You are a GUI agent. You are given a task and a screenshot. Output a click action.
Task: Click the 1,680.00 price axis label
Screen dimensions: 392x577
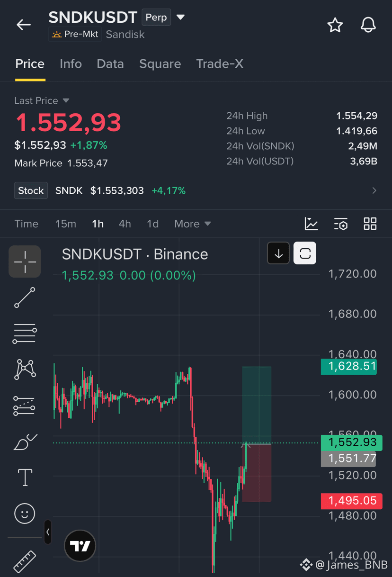coord(353,314)
